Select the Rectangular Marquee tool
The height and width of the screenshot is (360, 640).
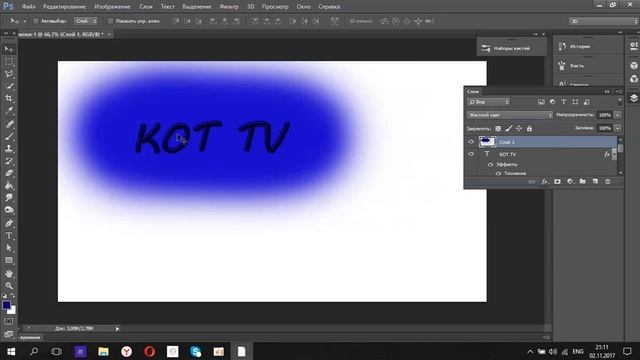(x=9, y=62)
